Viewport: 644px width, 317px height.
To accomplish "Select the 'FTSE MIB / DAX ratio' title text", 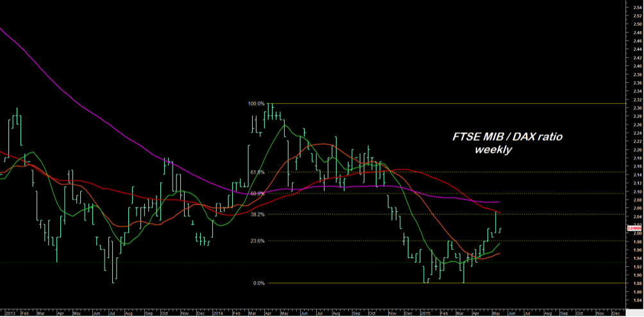I will coord(507,137).
